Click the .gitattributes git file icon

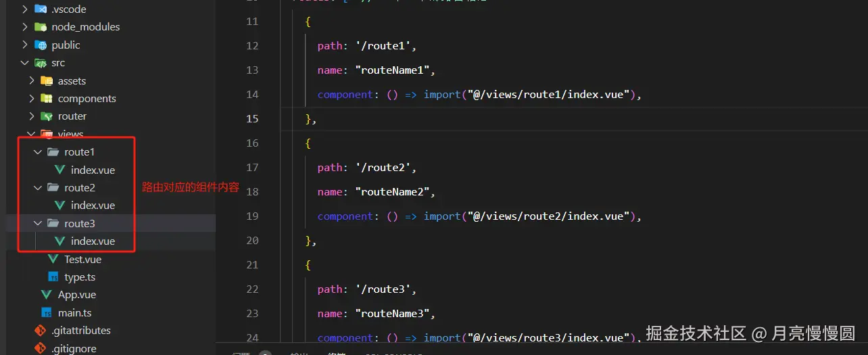pyautogui.click(x=41, y=331)
